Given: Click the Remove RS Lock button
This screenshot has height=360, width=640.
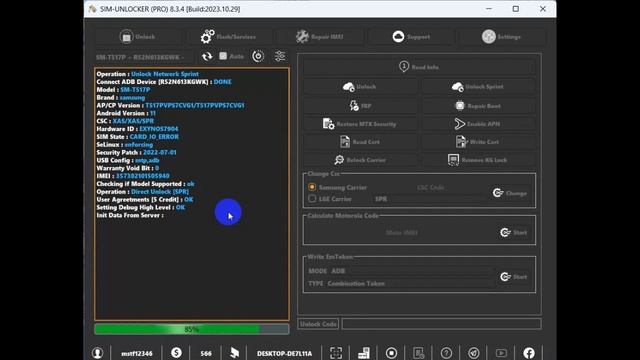Looking at the screenshot, I should coord(478,160).
